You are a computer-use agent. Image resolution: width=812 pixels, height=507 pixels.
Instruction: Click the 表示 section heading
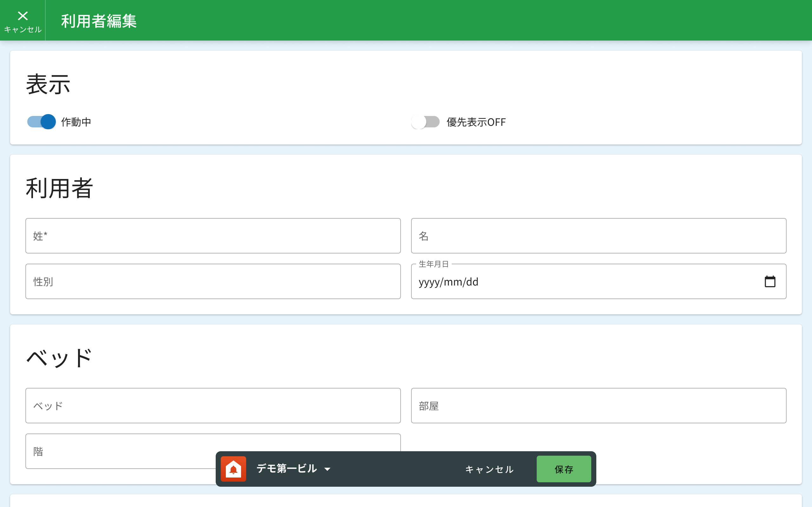click(x=48, y=84)
